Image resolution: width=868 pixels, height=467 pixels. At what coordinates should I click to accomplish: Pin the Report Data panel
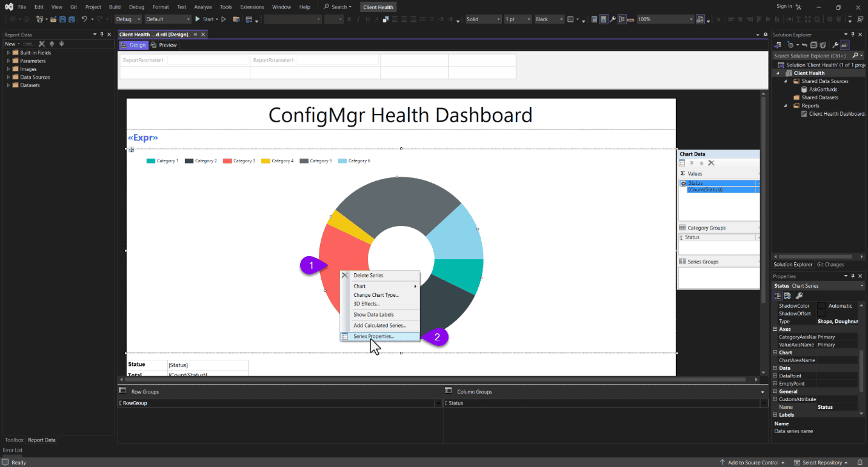point(102,35)
